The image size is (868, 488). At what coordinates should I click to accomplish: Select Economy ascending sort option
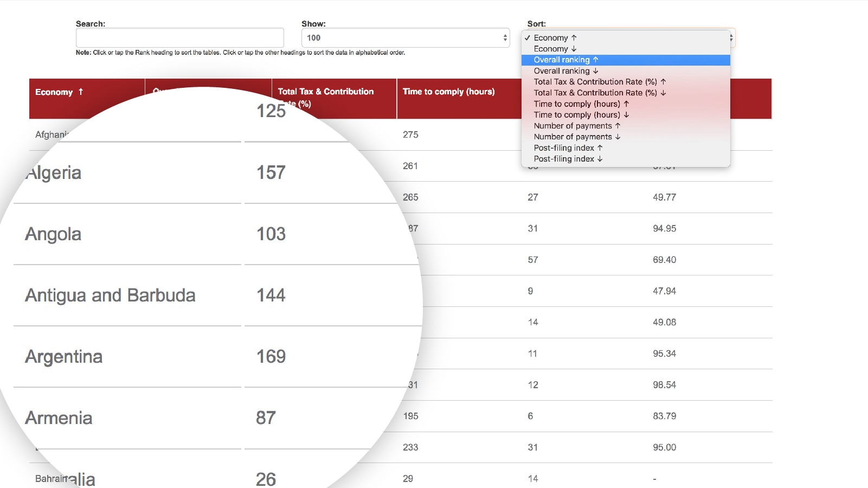click(x=555, y=38)
